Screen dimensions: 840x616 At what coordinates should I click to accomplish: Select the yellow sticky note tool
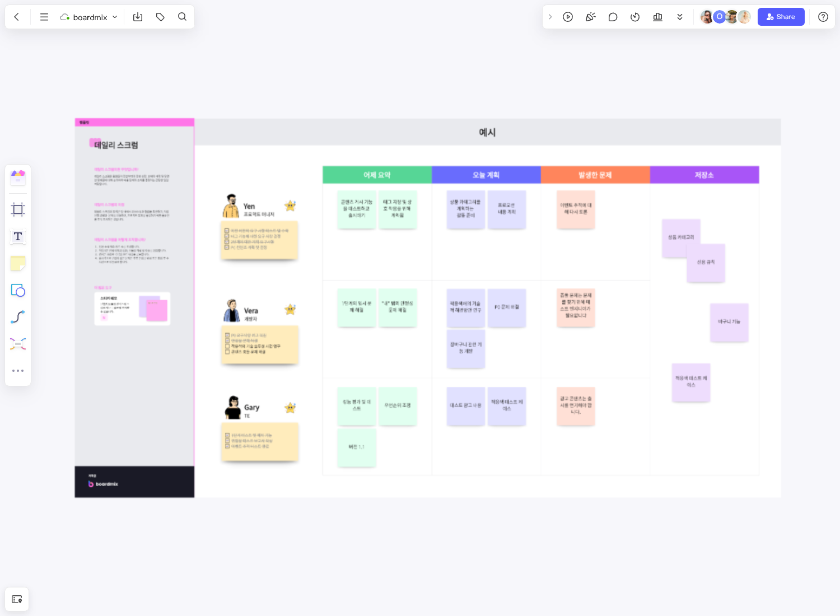click(x=18, y=263)
